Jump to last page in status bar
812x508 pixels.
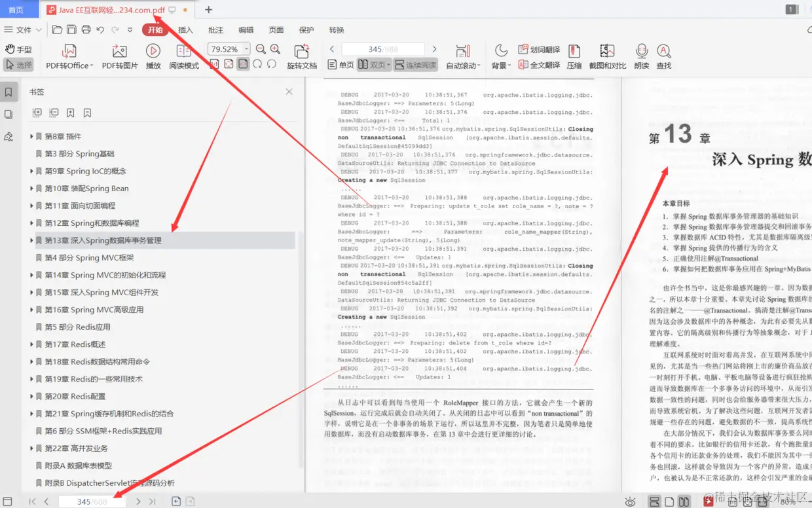click(x=152, y=501)
